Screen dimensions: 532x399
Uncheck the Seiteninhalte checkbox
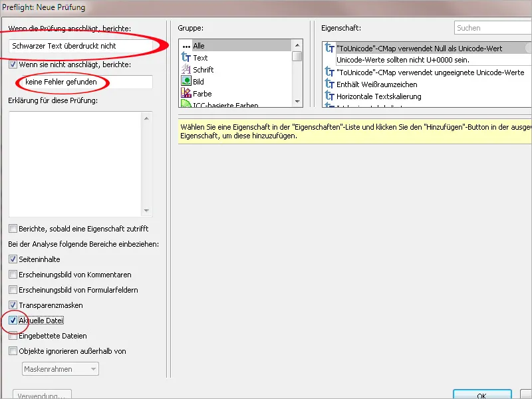[x=13, y=259]
